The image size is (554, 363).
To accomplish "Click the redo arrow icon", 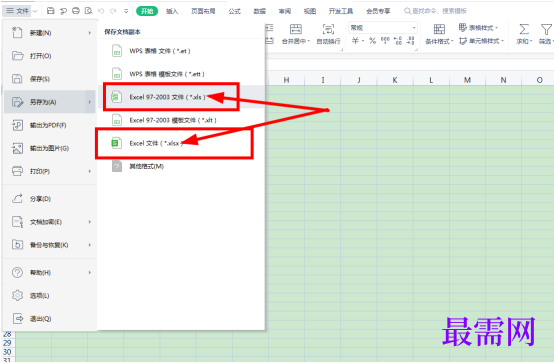I will point(113,11).
